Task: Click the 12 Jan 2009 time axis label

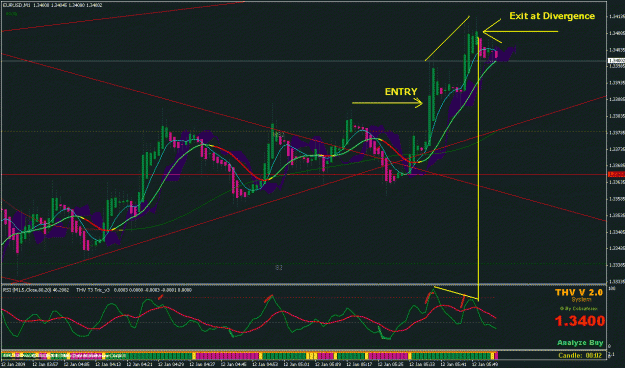Action: 13,364
